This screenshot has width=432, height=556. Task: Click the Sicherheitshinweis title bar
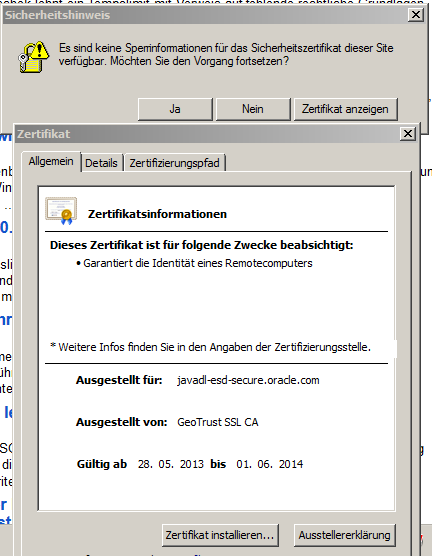(x=206, y=15)
